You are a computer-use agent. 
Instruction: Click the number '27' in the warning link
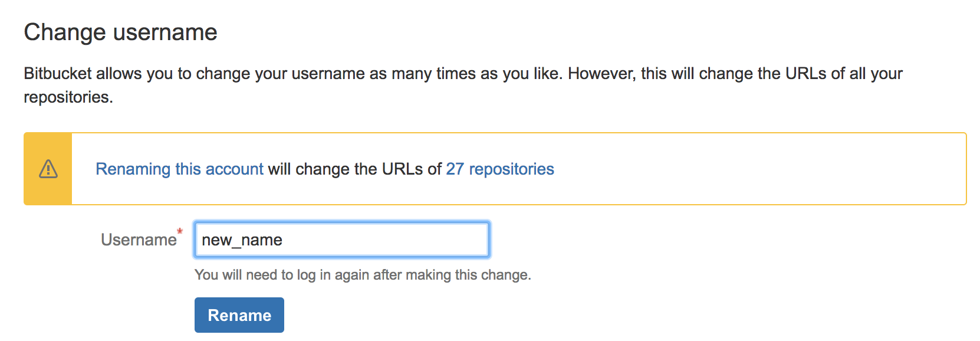point(454,169)
